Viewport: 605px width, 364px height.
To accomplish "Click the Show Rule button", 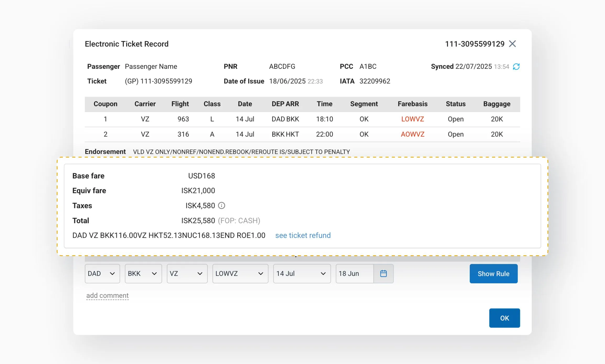I will click(x=493, y=273).
